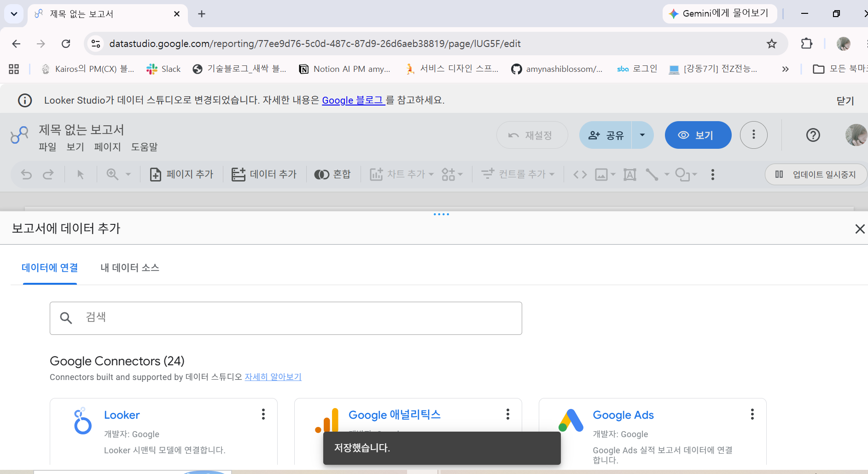This screenshot has height=474, width=868.
Task: Click the undo arrow in the toolbar
Action: coord(26,174)
